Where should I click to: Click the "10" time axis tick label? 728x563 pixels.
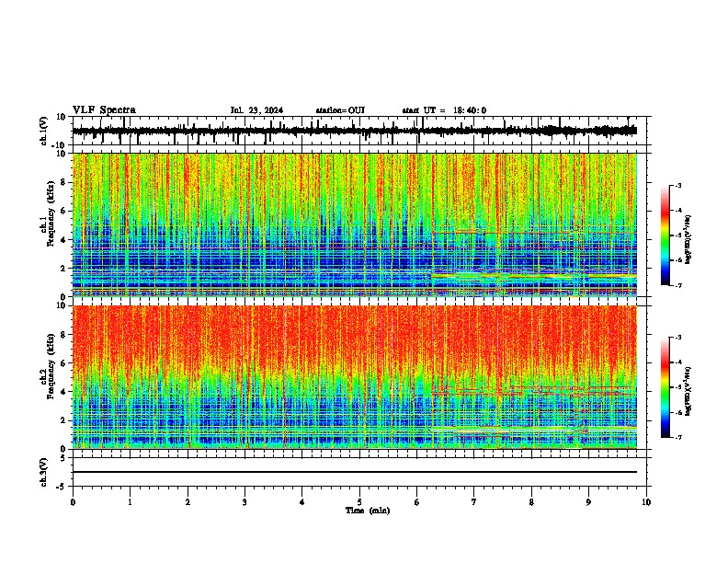click(x=646, y=502)
